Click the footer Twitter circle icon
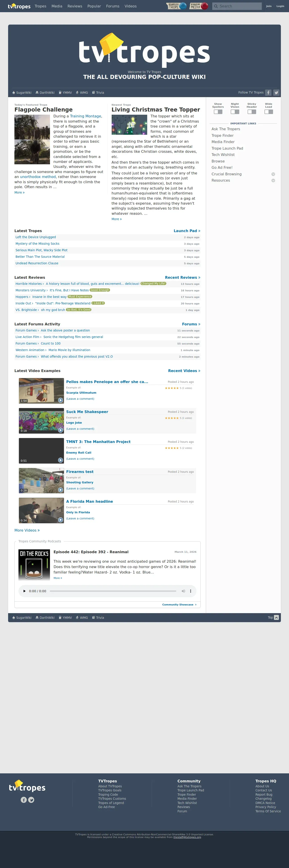Screen dimensions: 289x868 coord(31,799)
